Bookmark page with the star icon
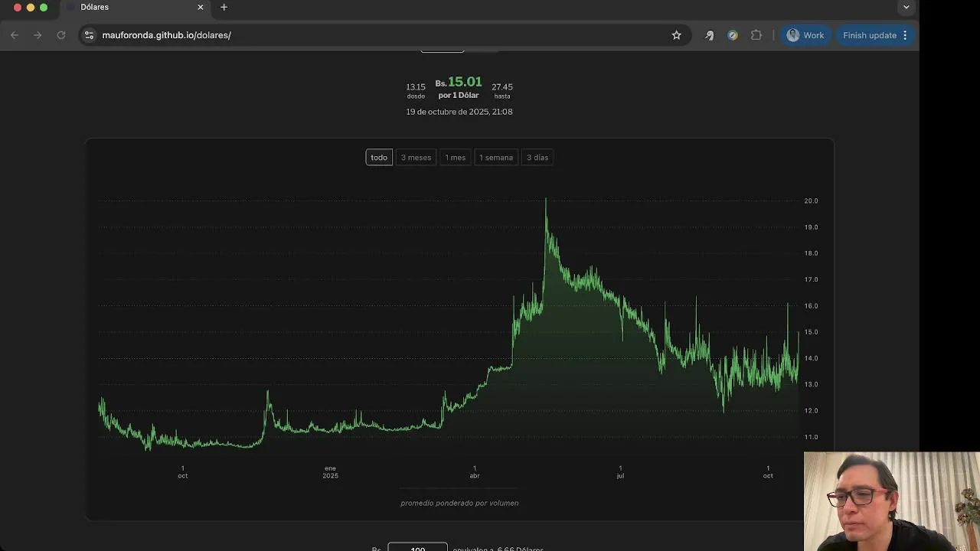Viewport: 980px width, 551px height. point(676,35)
